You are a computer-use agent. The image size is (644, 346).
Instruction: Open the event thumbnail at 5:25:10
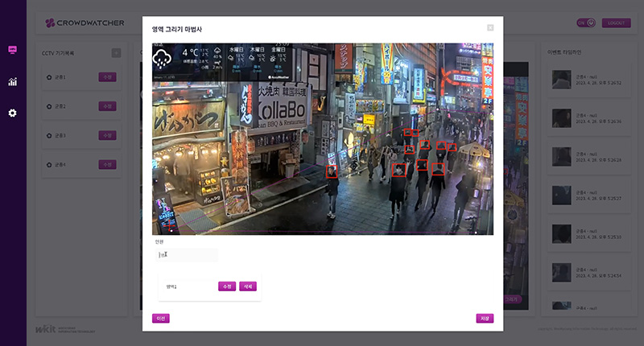coord(561,234)
